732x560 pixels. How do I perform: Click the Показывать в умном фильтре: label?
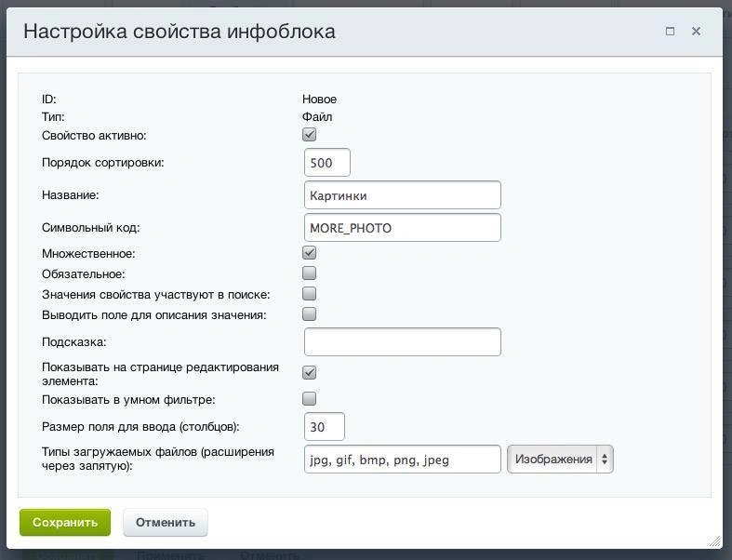pos(128,400)
